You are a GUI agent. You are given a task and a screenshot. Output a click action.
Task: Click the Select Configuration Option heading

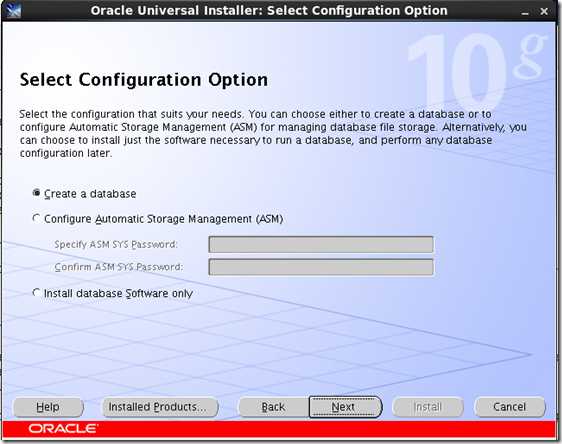coord(144,80)
